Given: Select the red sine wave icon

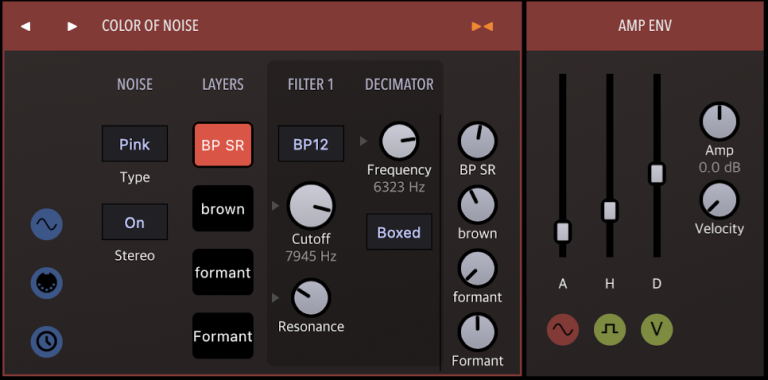Looking at the screenshot, I should (563, 330).
